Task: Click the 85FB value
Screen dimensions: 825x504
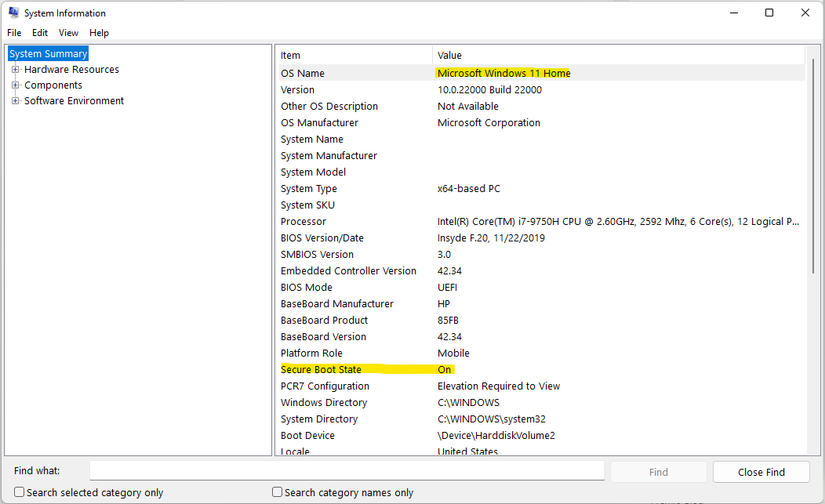Action: (448, 321)
